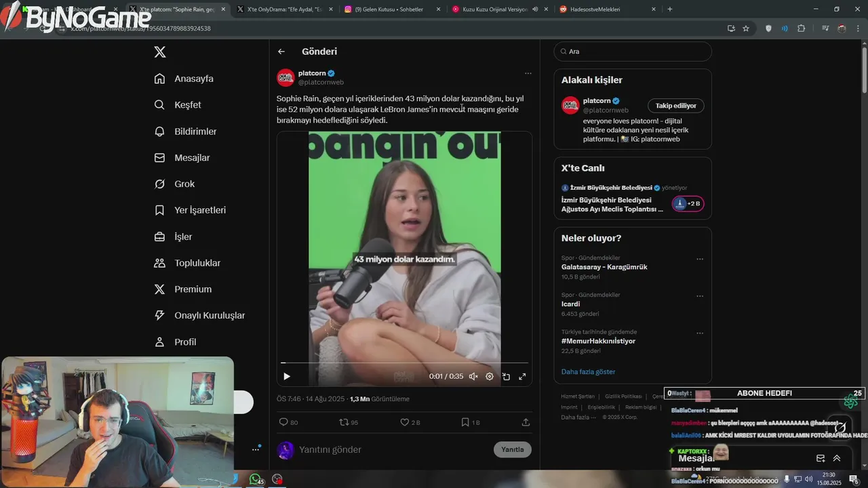Click the Ara search field

[x=633, y=52]
